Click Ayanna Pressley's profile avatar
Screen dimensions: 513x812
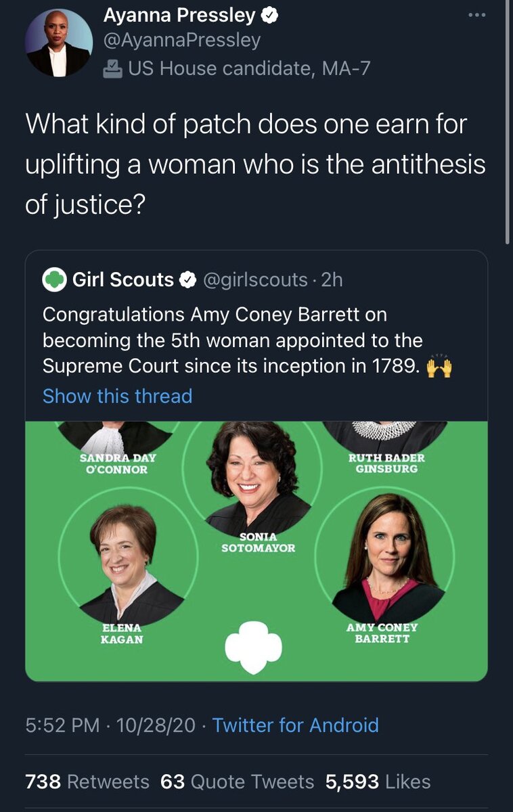[59, 43]
